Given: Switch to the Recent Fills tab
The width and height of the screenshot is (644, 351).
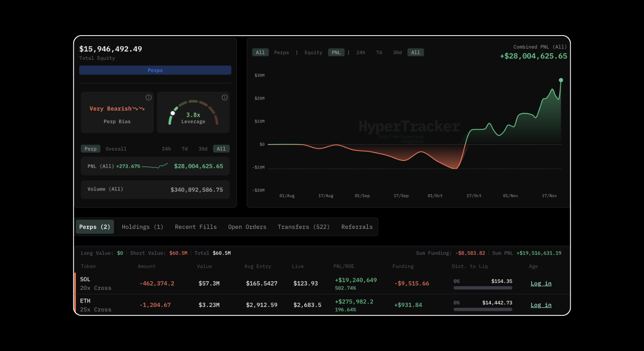Looking at the screenshot, I should pyautogui.click(x=196, y=227).
